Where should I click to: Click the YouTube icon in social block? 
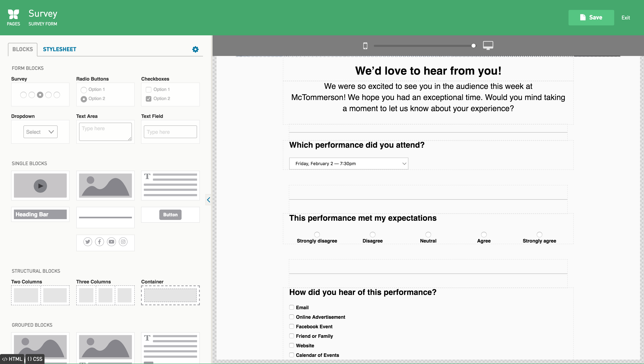coord(111,242)
